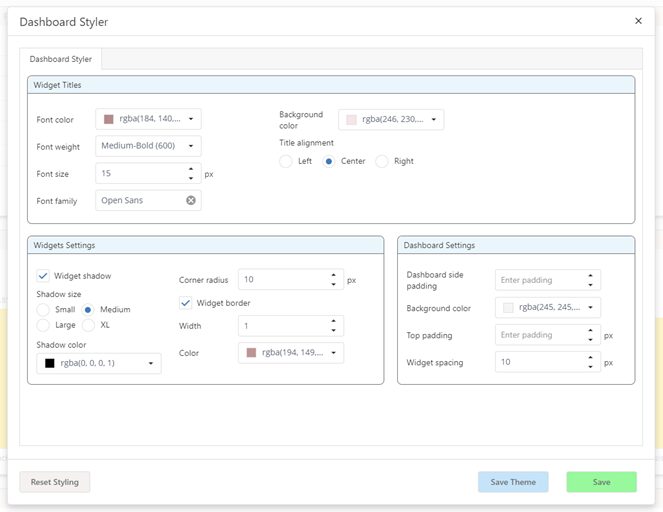Click the Save Theme button
Image resolution: width=663 pixels, height=512 pixels.
pos(513,482)
